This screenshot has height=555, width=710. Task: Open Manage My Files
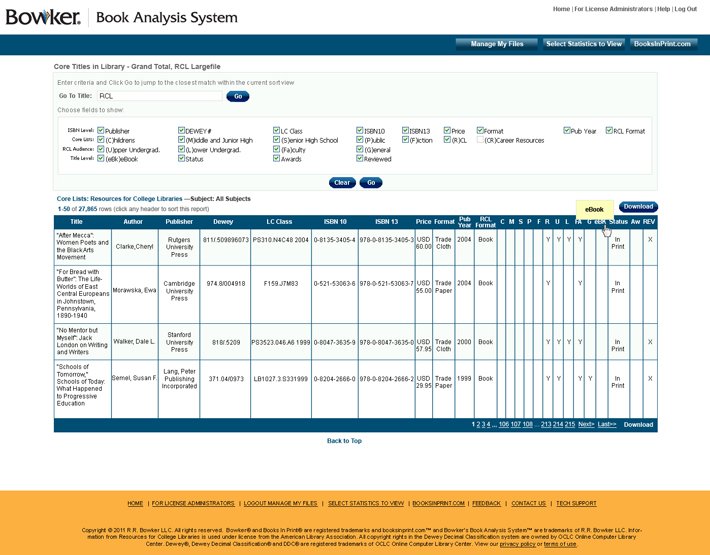point(497,44)
